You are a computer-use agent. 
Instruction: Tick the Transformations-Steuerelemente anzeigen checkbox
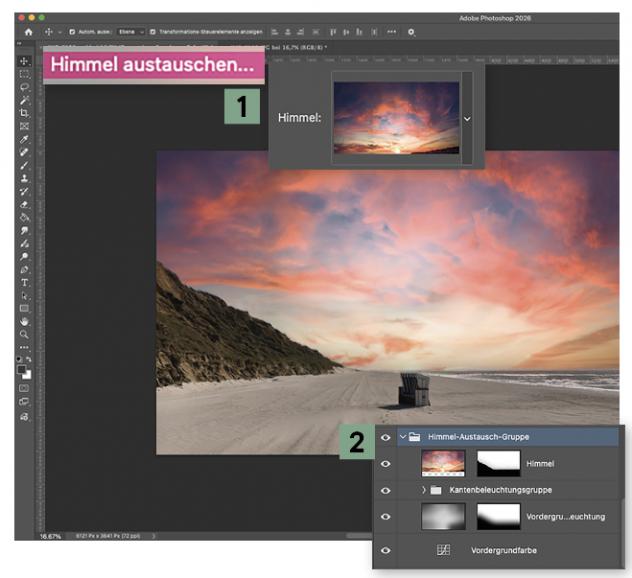(x=152, y=32)
